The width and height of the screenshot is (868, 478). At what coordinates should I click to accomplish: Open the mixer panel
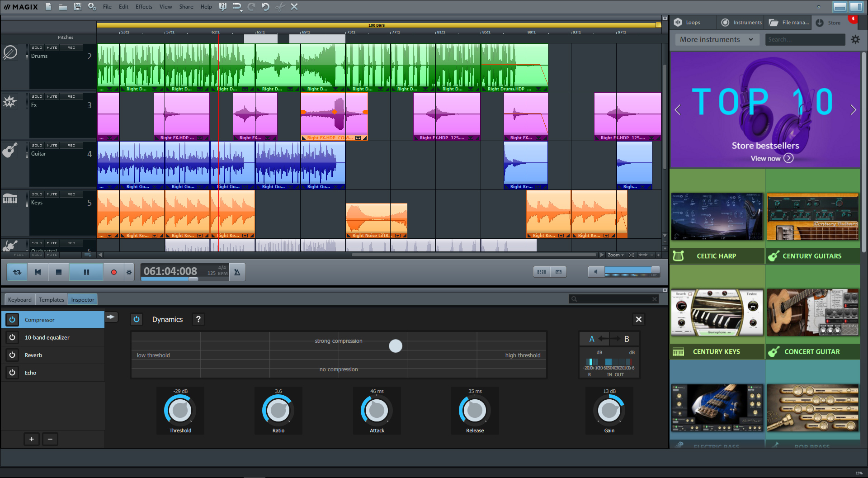541,272
